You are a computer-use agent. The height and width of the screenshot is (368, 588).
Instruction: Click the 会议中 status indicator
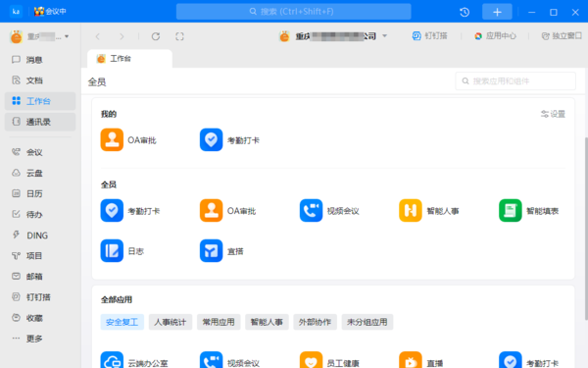tap(50, 11)
